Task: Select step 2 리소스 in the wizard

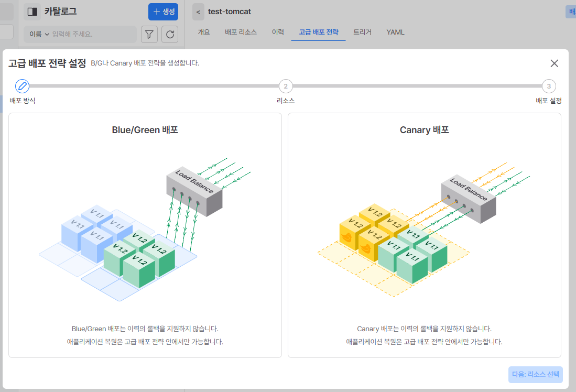Action: point(286,86)
